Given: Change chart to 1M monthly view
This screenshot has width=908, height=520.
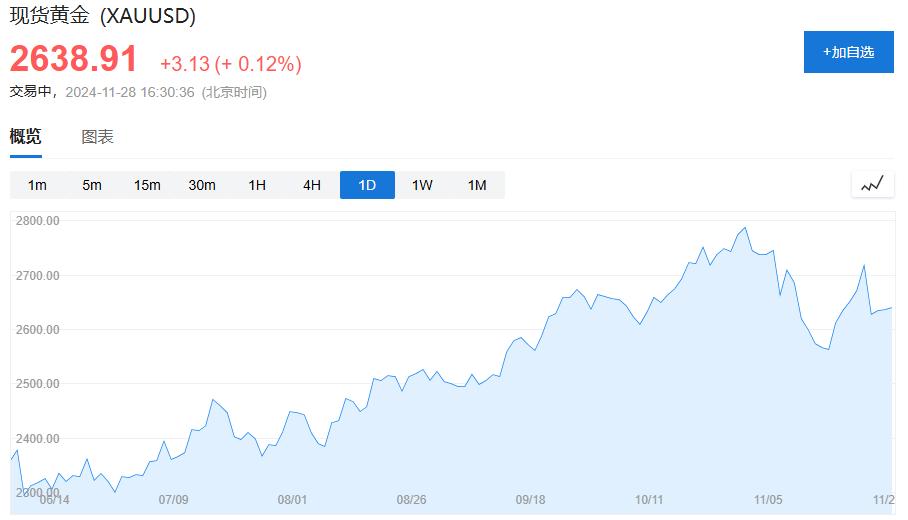Looking at the screenshot, I should pos(477,185).
